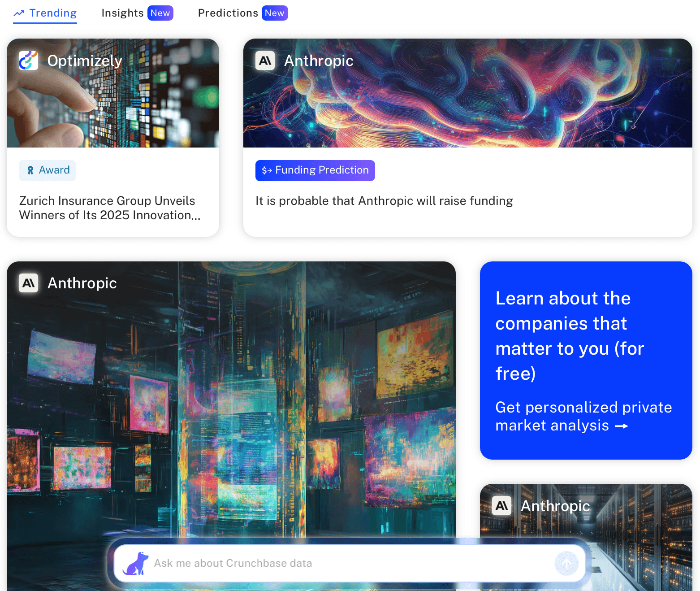Click the Anthropic logo on funding prediction card

pos(265,61)
